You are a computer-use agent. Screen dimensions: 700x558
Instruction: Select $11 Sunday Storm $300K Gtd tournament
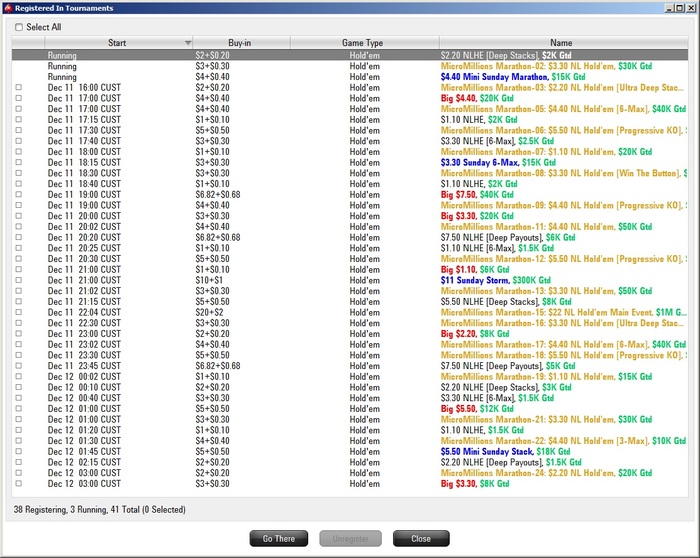tap(350, 280)
